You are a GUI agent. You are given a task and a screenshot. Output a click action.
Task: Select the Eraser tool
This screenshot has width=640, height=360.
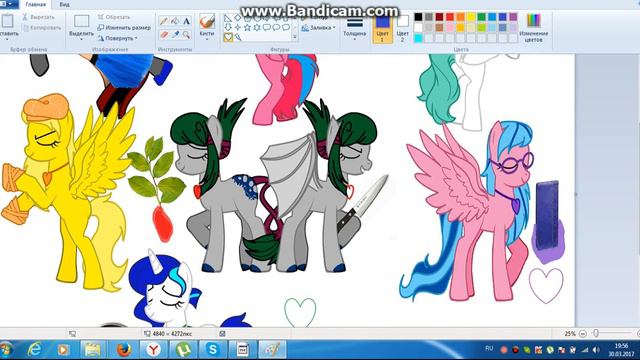click(164, 35)
